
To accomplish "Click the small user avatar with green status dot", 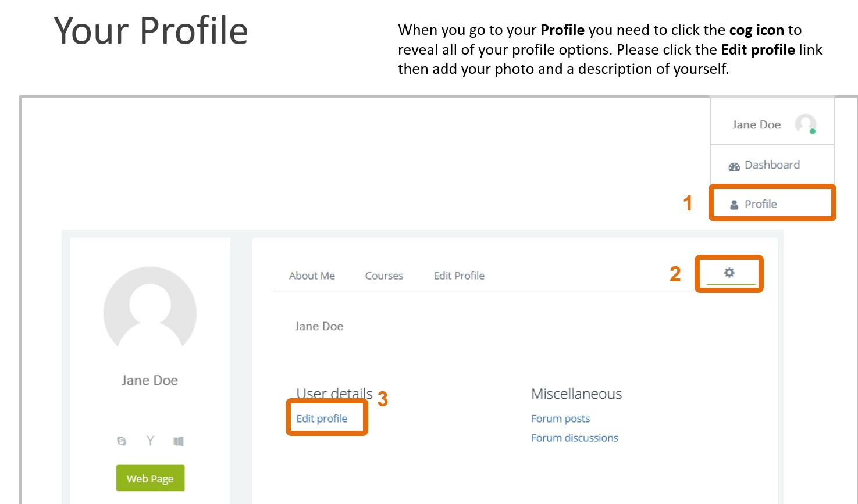I will click(806, 124).
